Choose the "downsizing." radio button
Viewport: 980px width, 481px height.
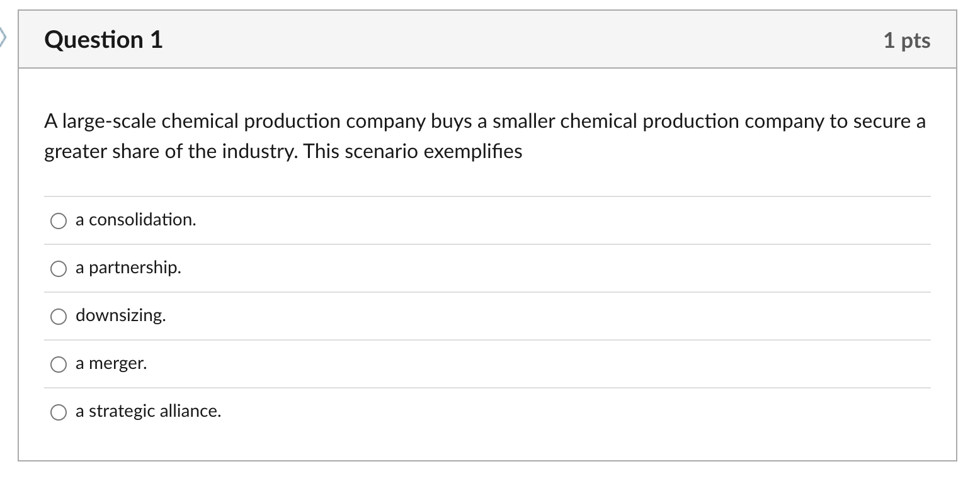(x=59, y=317)
